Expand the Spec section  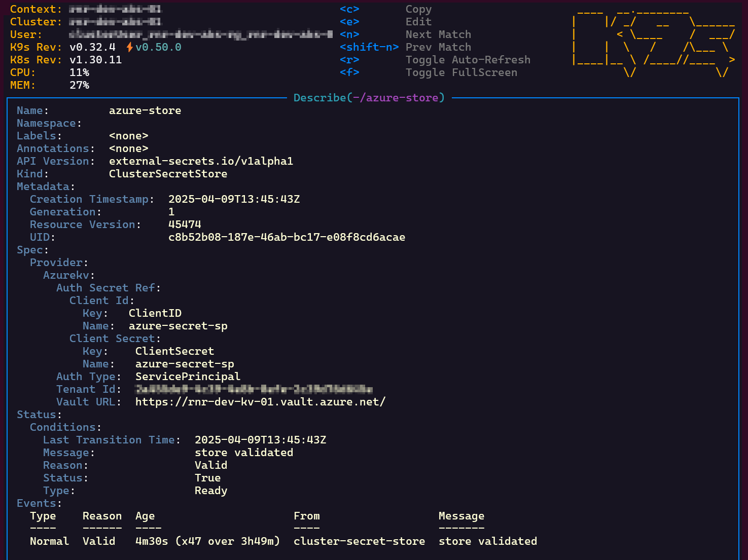click(x=31, y=249)
